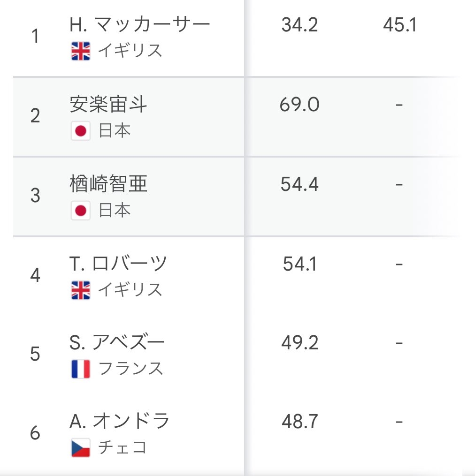Viewport: 475px width, 476px height.
Task: Click the チェコ country label
Action: [x=123, y=447]
